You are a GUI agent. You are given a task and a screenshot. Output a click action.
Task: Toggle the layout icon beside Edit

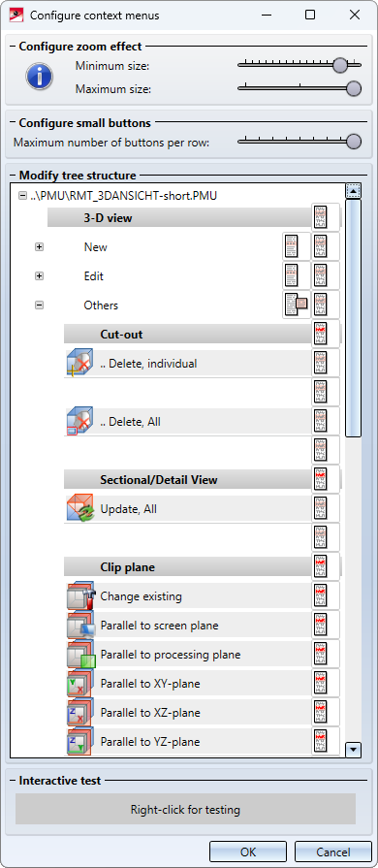(x=297, y=275)
